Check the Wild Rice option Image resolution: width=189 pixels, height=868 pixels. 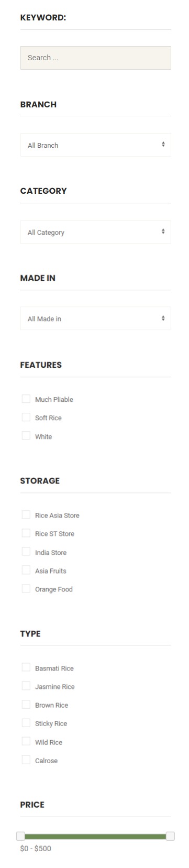26,742
